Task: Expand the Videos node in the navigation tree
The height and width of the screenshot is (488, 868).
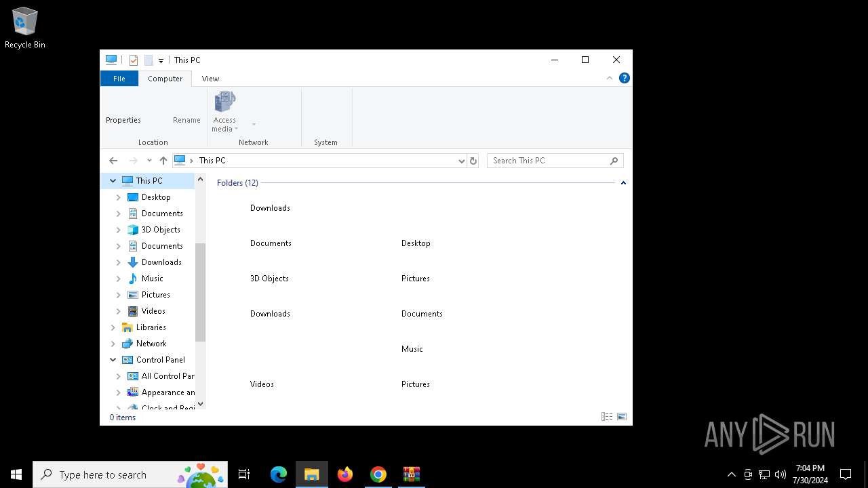Action: 119,311
